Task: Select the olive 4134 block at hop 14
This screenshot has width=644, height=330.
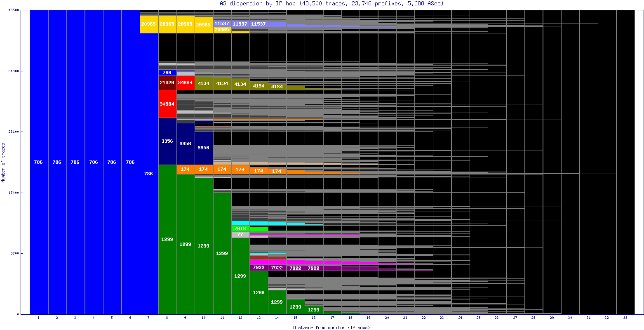Action: click(x=277, y=87)
